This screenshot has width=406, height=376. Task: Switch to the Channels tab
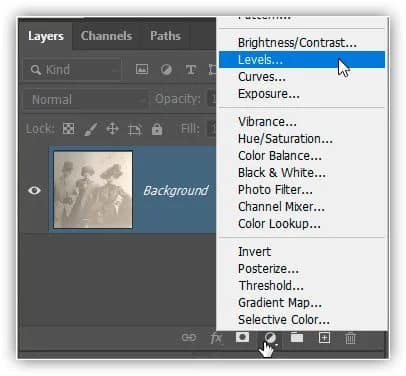106,36
